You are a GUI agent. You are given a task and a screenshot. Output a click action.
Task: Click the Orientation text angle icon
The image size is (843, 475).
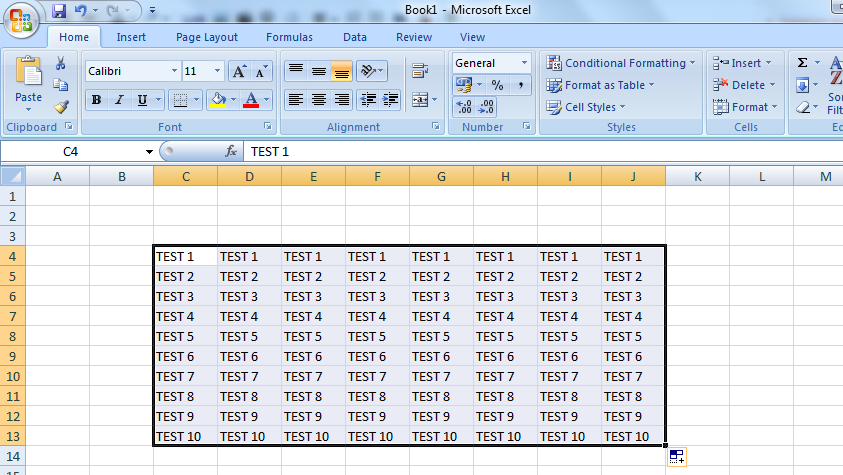368,71
